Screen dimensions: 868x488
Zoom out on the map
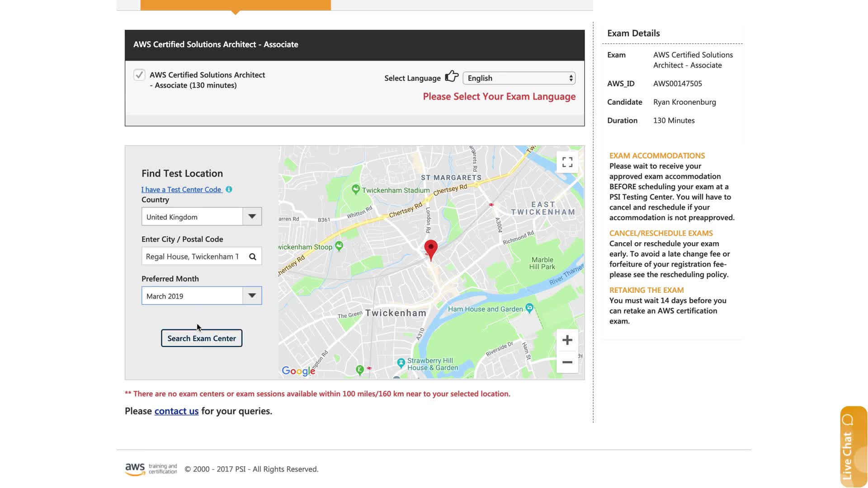point(567,362)
